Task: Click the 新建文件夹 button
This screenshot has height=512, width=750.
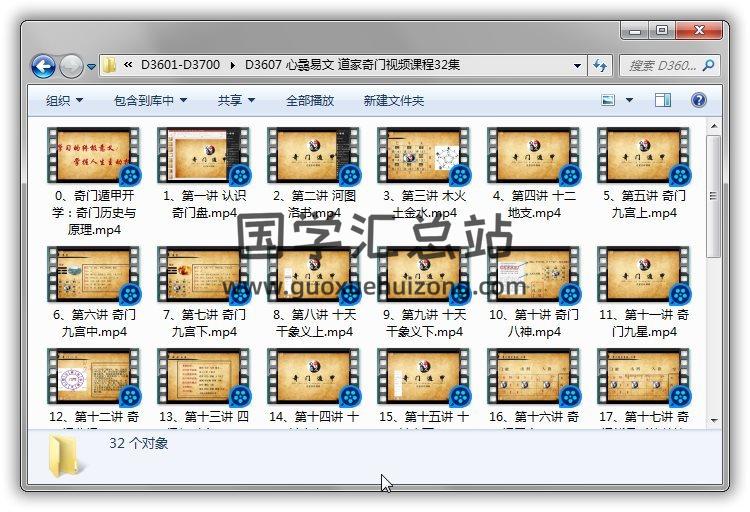Action: [393, 100]
